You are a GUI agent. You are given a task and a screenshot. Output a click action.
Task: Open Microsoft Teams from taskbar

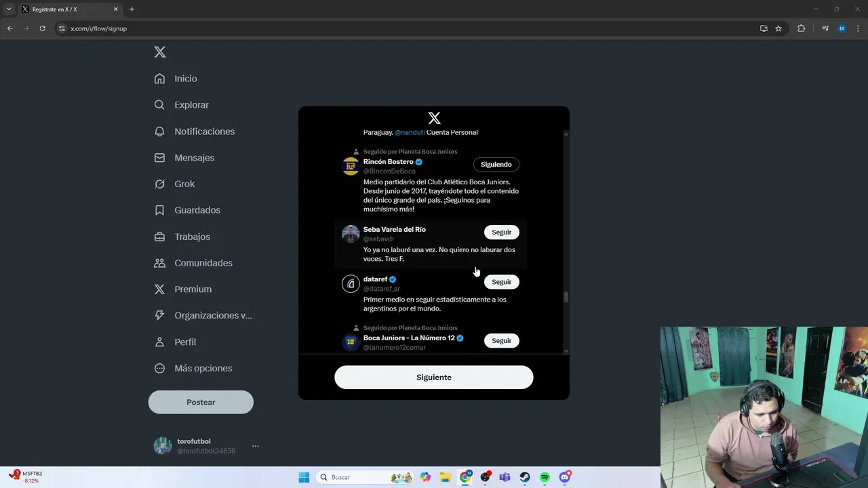[505, 477]
